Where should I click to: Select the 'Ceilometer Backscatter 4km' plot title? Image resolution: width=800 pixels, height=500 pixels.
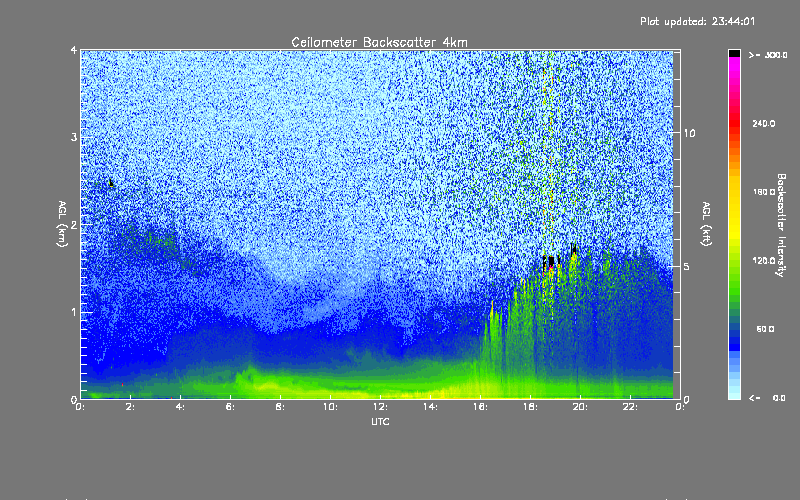[x=379, y=42]
